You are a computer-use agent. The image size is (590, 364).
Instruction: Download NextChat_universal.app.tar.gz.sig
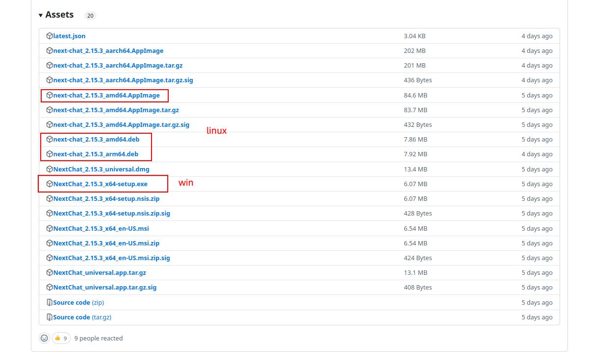(105, 287)
